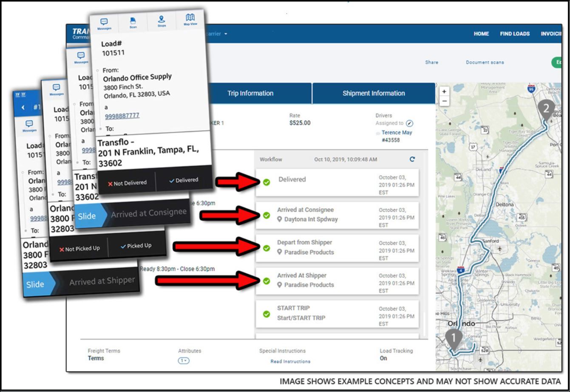Image resolution: width=570 pixels, height=392 pixels.
Task: Click the START TRIP green check mark
Action: 267,314
